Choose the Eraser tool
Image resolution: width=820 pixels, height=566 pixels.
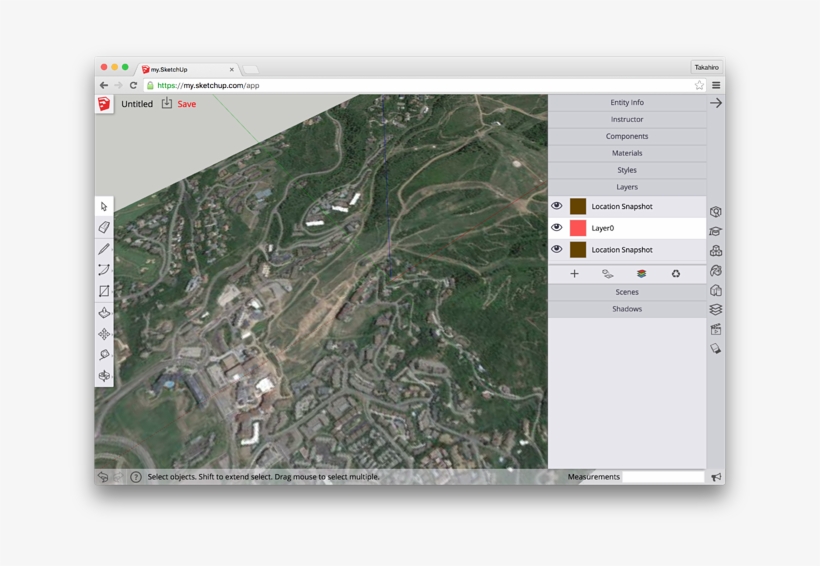(104, 227)
